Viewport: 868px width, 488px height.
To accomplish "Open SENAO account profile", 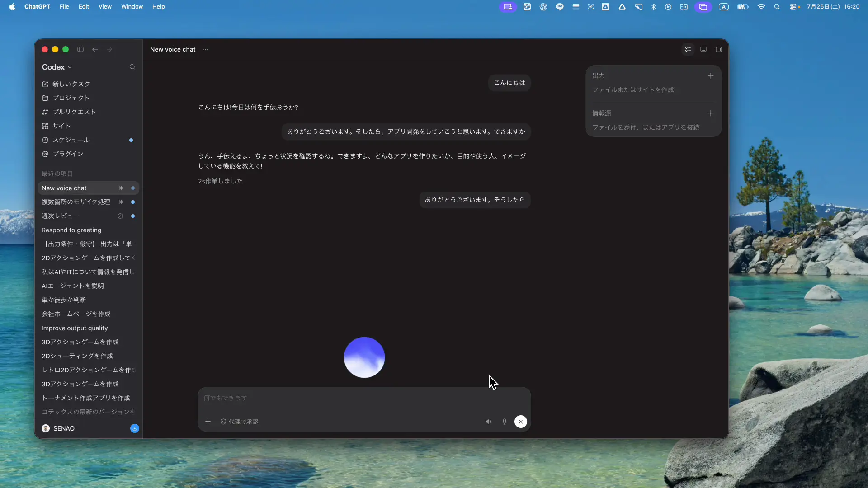I will (58, 428).
